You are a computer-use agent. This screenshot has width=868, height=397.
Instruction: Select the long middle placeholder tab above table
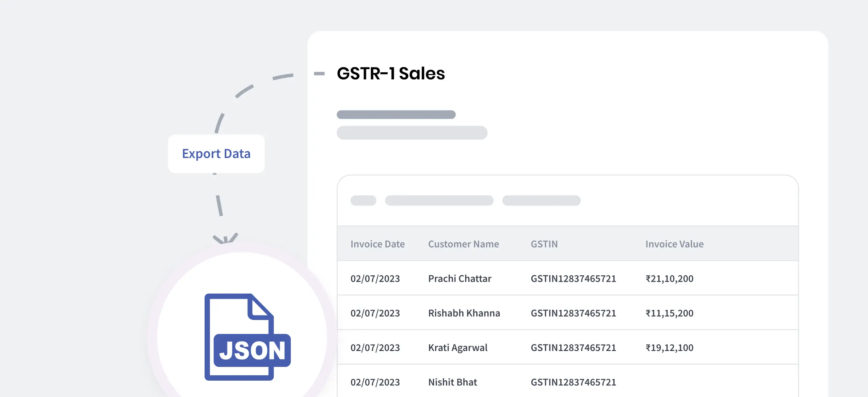pos(439,200)
